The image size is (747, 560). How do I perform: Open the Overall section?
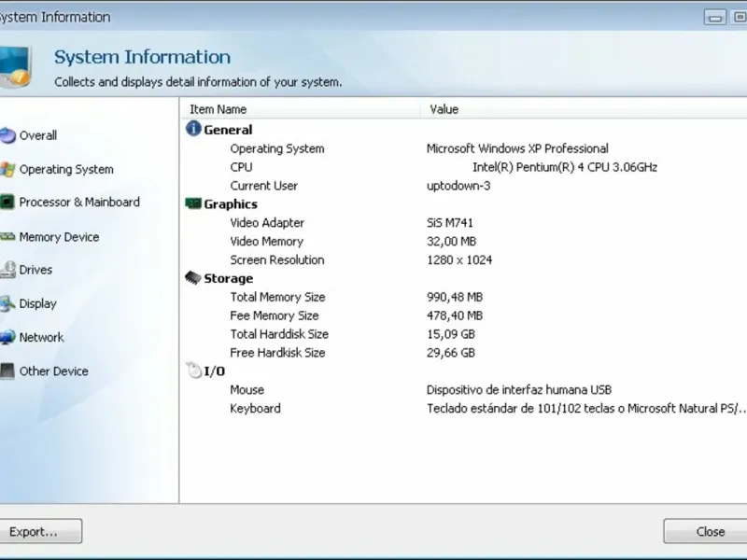point(38,135)
